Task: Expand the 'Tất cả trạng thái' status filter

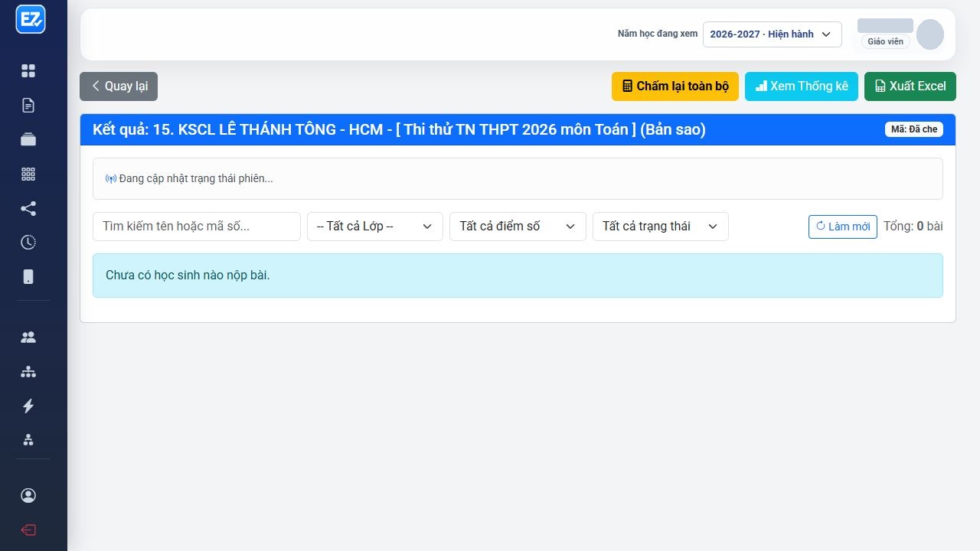Action: point(661,227)
